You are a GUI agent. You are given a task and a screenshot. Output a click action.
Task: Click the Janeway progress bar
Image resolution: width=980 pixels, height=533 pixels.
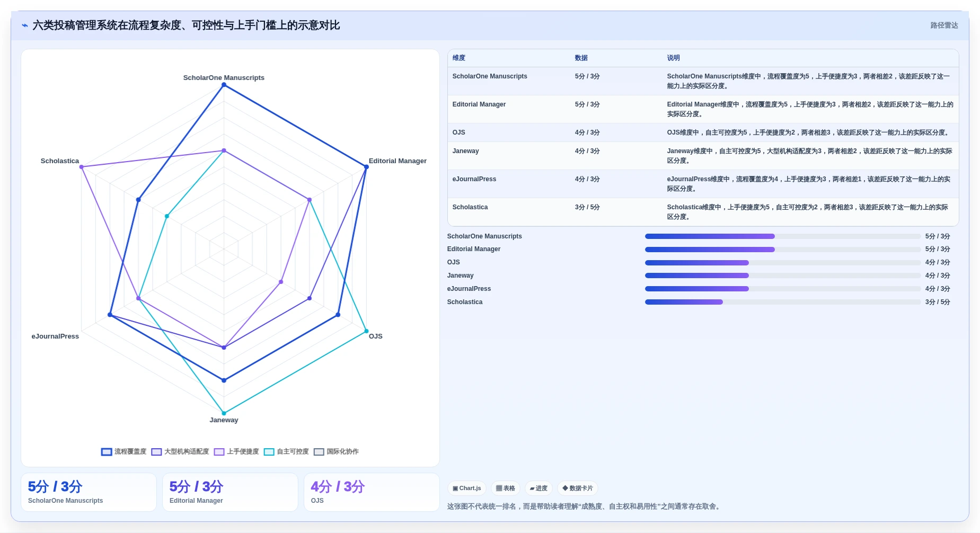[x=782, y=276]
